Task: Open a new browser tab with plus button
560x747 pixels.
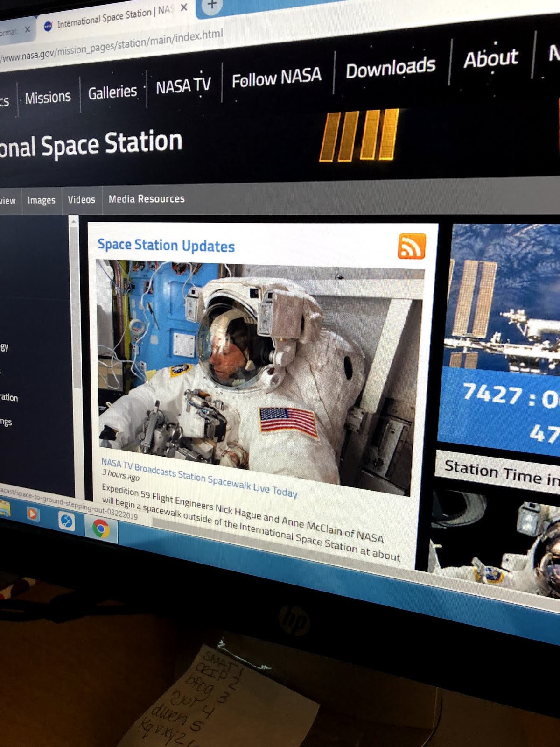Action: click(x=212, y=5)
